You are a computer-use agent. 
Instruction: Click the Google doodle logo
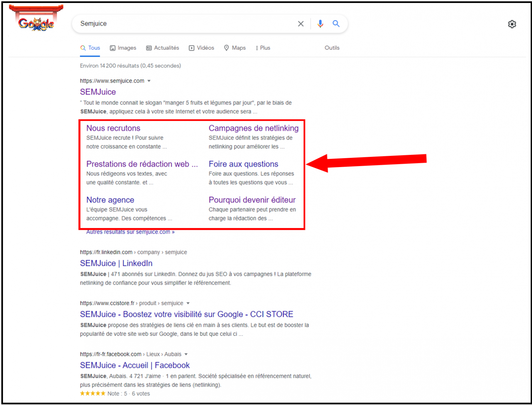tap(36, 19)
